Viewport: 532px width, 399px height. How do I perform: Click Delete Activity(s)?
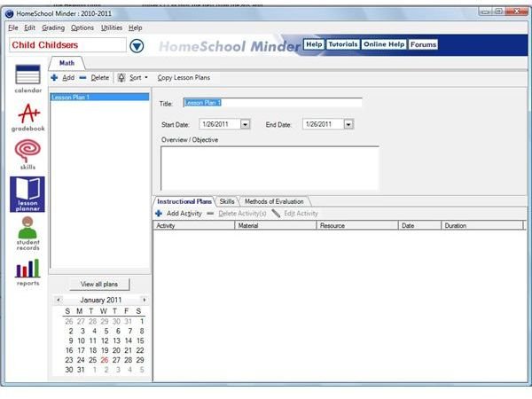(237, 214)
